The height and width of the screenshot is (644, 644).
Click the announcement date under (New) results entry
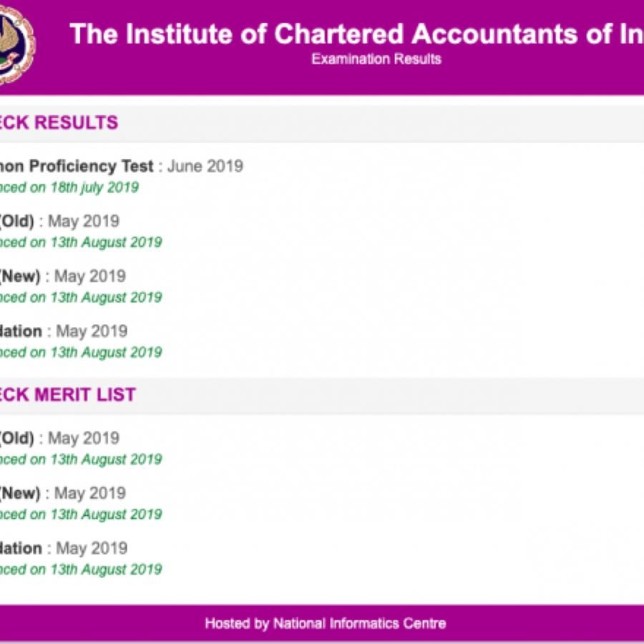(80, 298)
